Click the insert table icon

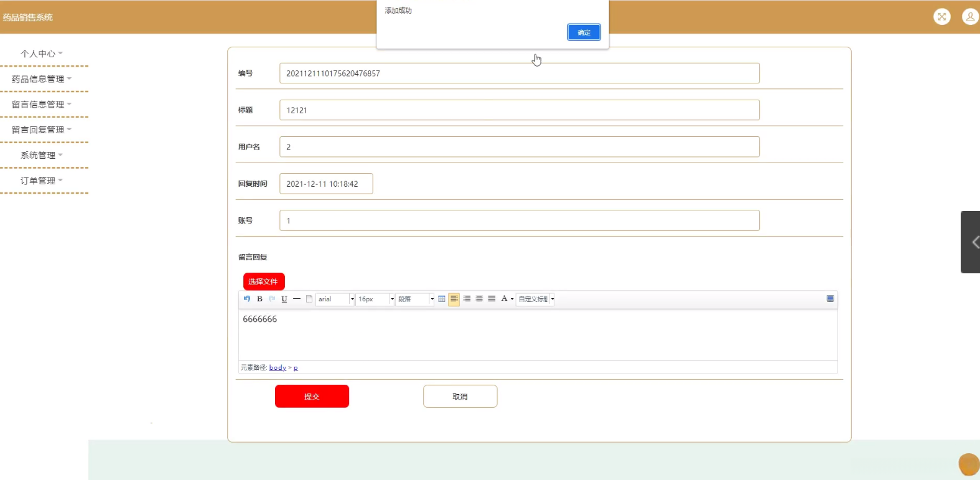click(442, 299)
